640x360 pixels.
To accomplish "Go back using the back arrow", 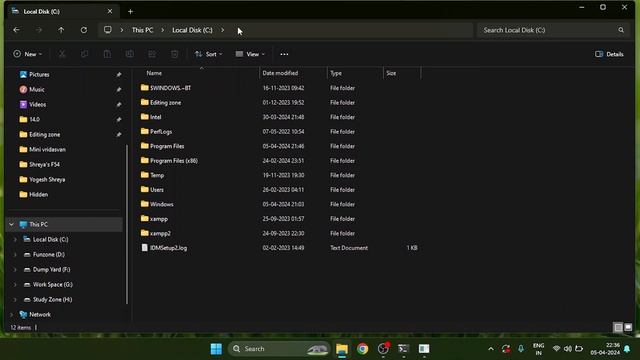I will [16, 30].
